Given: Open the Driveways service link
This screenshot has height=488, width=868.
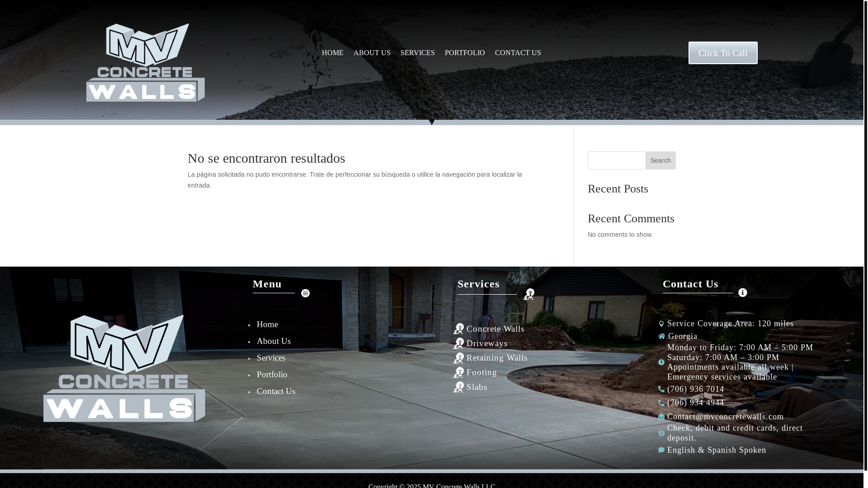Looking at the screenshot, I should pos(487,343).
